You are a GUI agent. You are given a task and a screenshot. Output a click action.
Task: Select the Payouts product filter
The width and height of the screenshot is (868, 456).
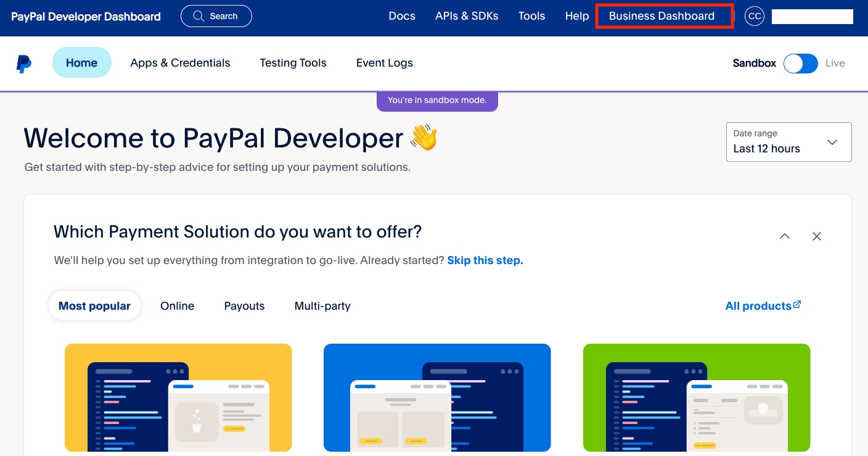(244, 306)
